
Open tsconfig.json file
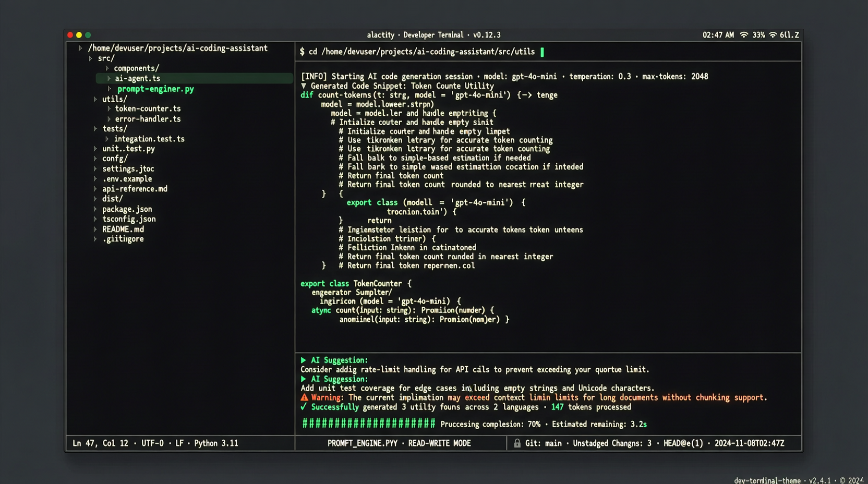[x=129, y=219]
